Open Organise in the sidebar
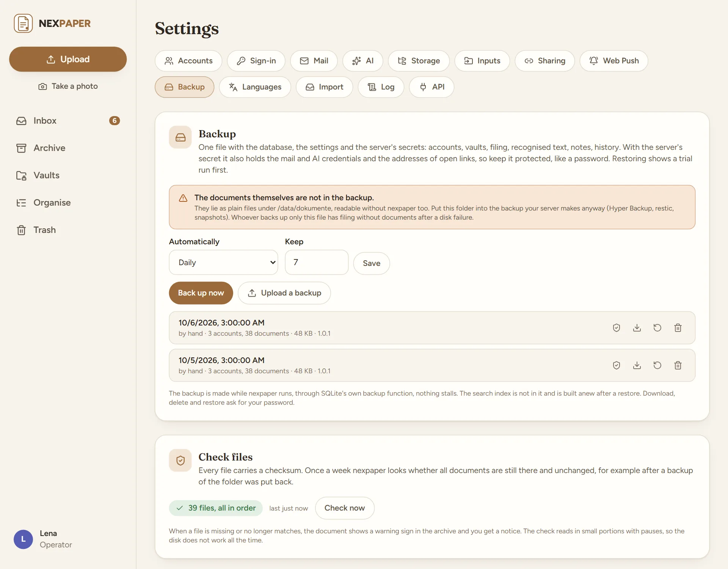This screenshot has width=728, height=569. click(68, 203)
